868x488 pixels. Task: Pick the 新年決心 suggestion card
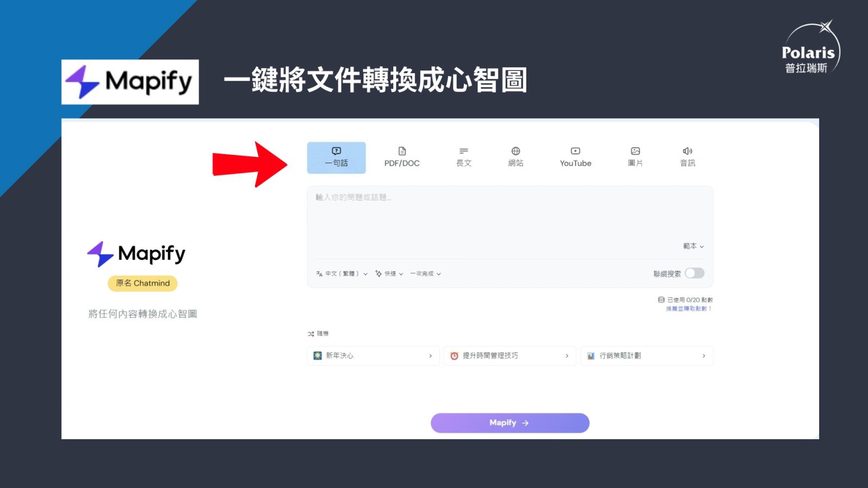click(373, 356)
